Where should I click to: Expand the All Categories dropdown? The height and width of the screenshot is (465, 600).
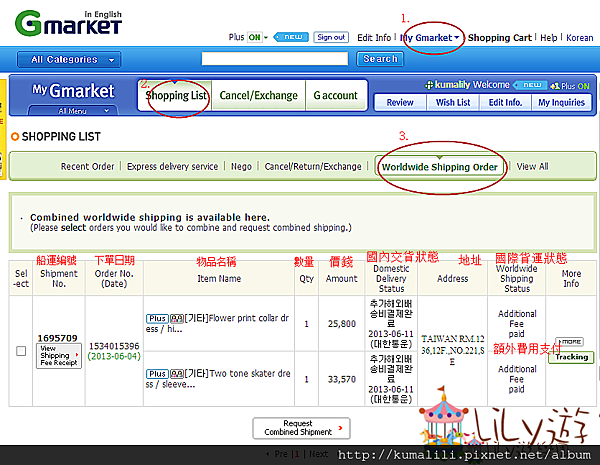pos(69,59)
